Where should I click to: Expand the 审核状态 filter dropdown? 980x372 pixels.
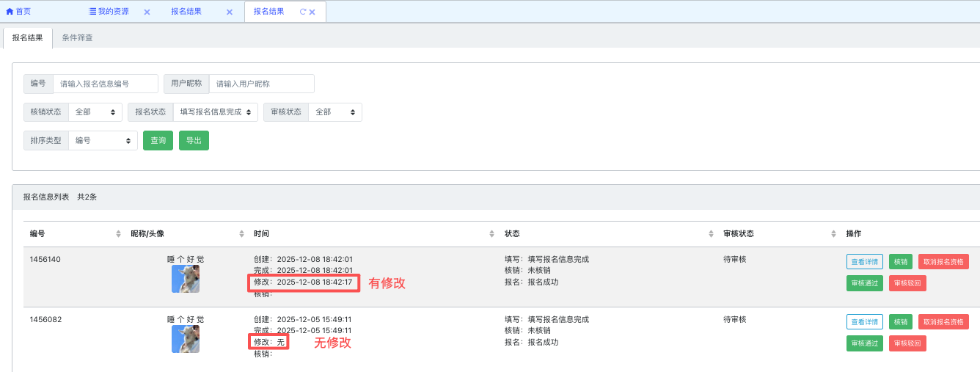click(x=334, y=112)
